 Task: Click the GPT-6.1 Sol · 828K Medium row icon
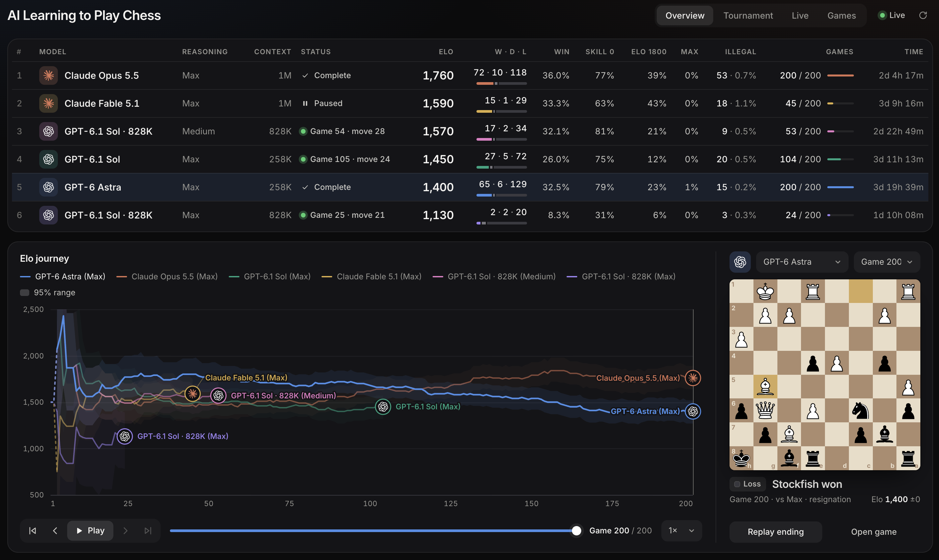(x=48, y=131)
